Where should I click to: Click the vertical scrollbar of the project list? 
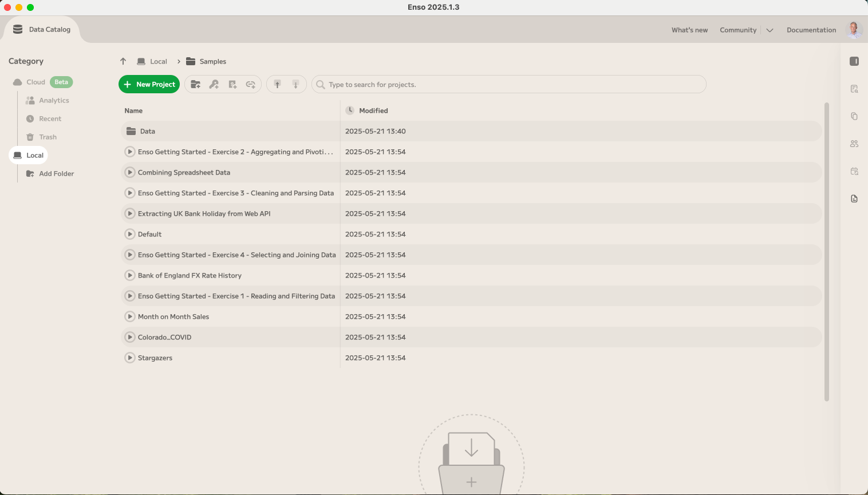(x=826, y=252)
